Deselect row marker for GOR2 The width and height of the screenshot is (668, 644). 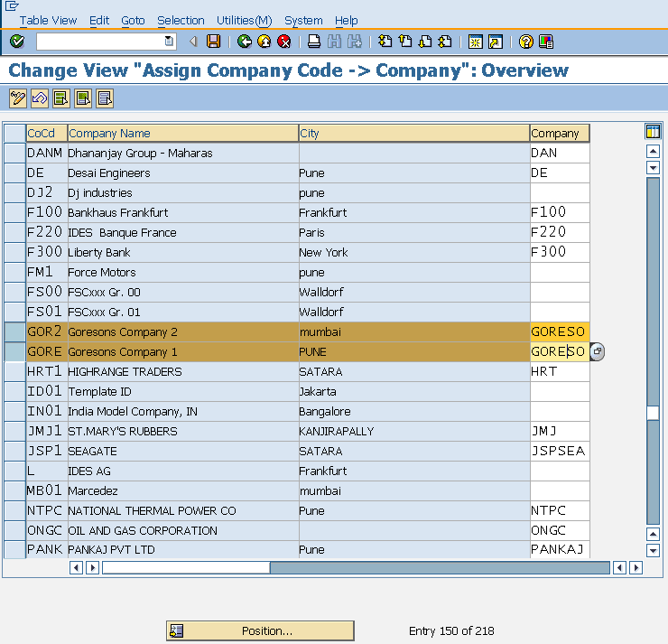point(15,332)
